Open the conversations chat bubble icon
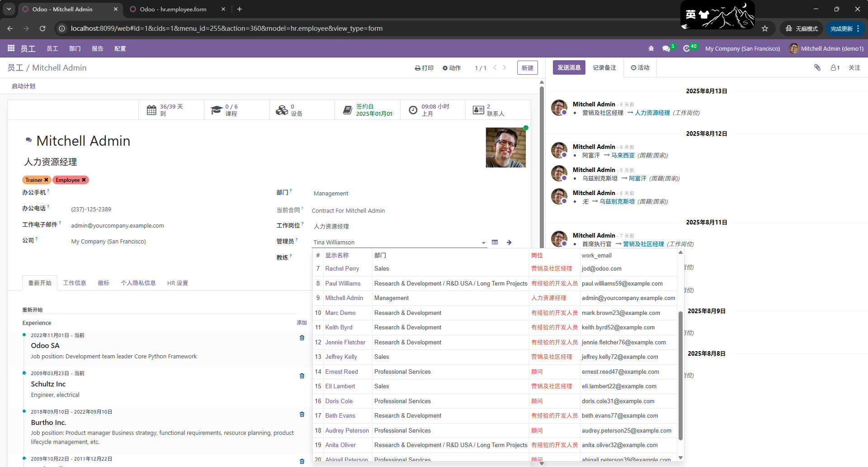 [666, 48]
